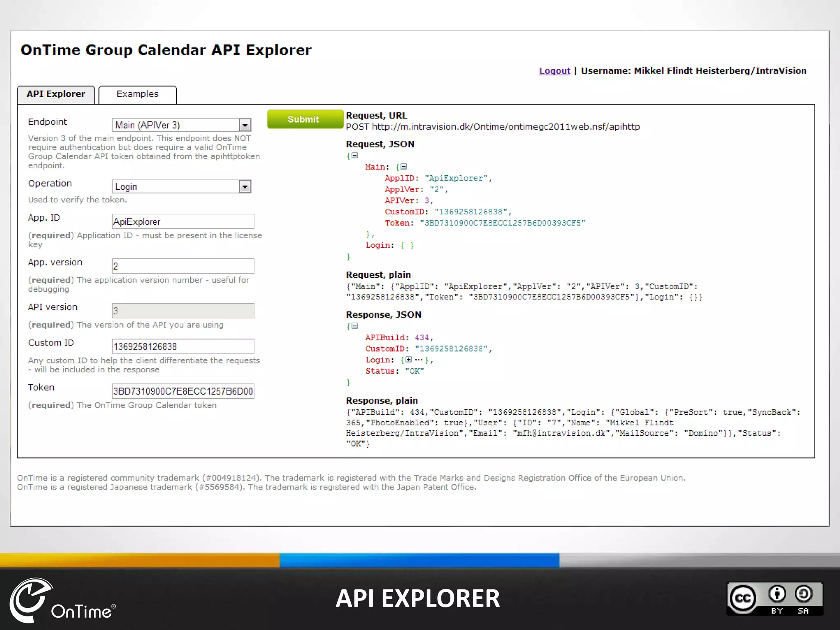840x630 pixels.
Task: Focus the Custom ID input field
Action: [183, 347]
